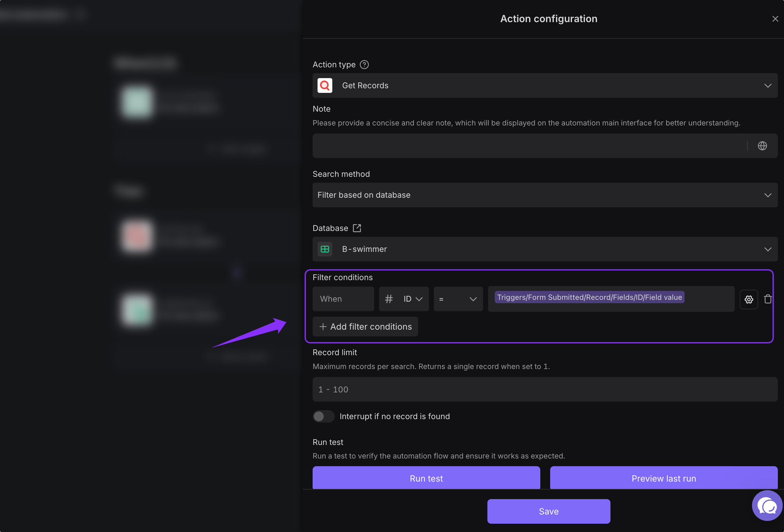Change the equals operator dropdown
784x532 pixels.
tap(458, 299)
